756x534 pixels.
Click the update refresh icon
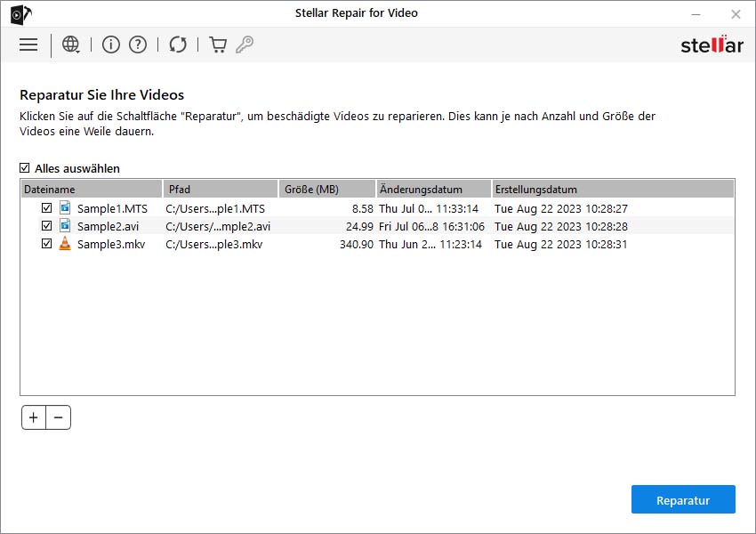178,44
